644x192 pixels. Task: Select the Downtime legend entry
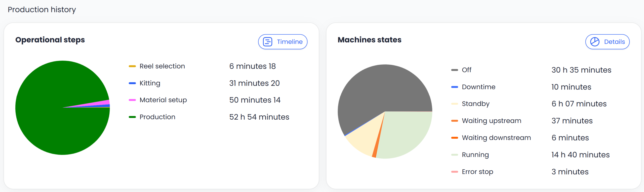coord(478,87)
